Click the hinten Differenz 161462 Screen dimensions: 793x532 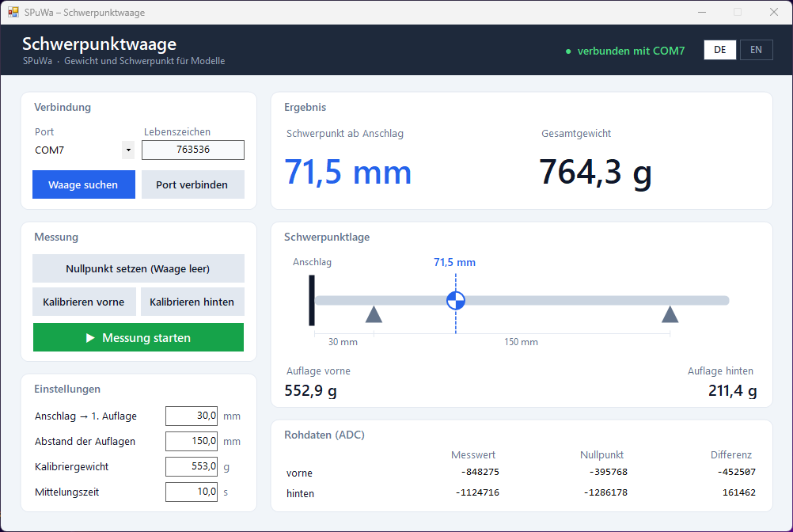tap(739, 492)
